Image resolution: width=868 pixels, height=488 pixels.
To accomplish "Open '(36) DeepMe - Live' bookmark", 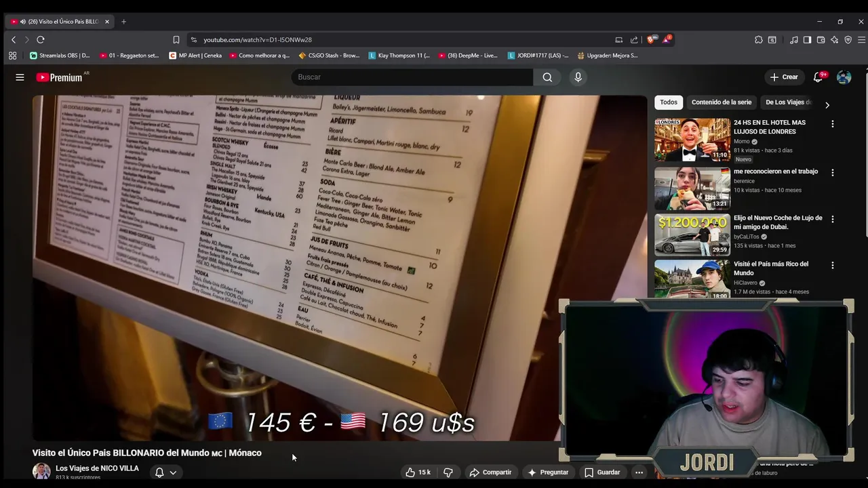I will [x=468, y=56].
